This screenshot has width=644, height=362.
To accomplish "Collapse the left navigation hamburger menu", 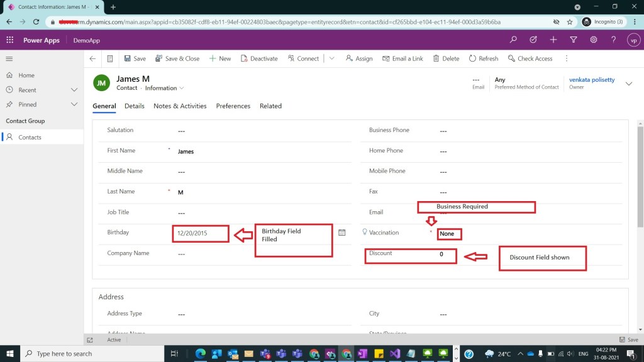I will coord(9,58).
